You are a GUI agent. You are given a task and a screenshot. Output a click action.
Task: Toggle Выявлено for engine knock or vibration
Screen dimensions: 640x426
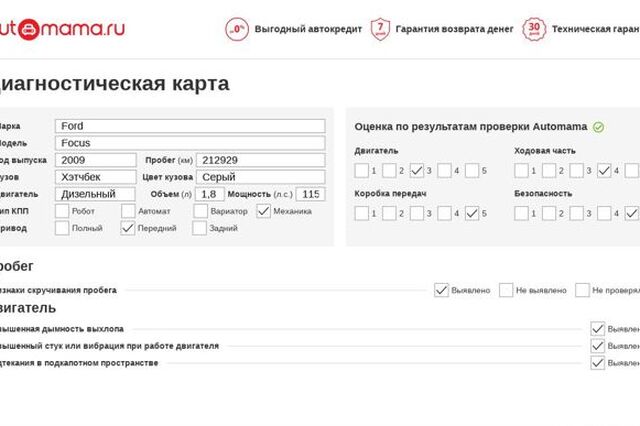coord(598,346)
